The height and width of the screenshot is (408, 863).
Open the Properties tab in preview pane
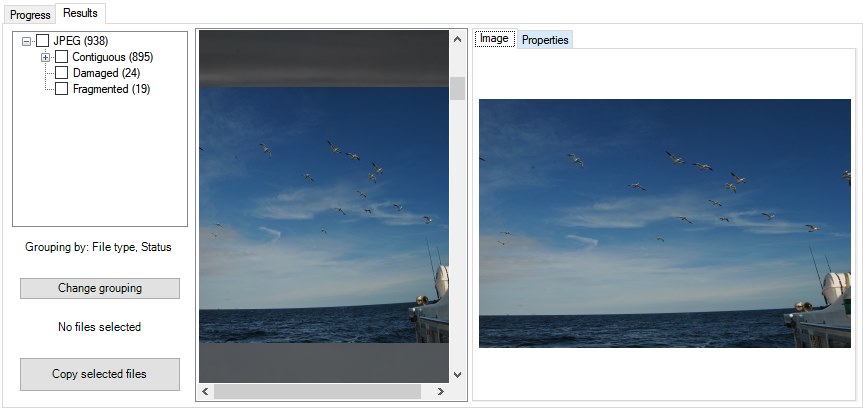[x=545, y=40]
